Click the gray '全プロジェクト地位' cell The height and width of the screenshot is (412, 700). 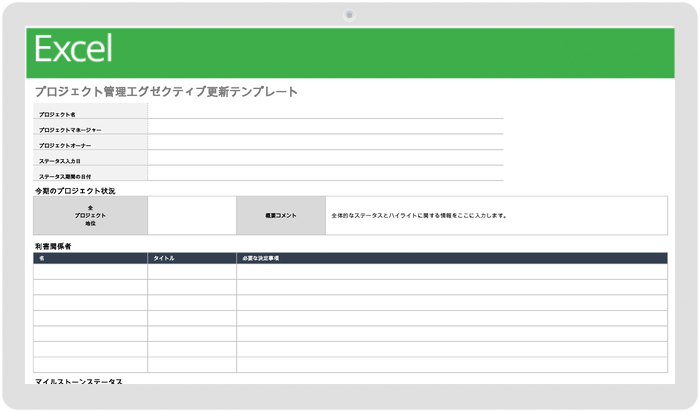pyautogui.click(x=90, y=215)
